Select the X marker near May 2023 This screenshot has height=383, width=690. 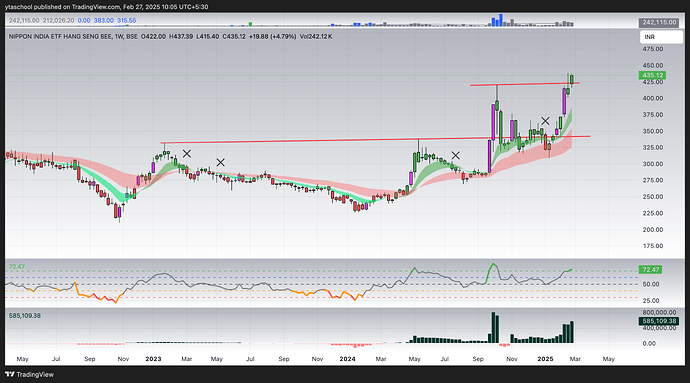pos(220,162)
